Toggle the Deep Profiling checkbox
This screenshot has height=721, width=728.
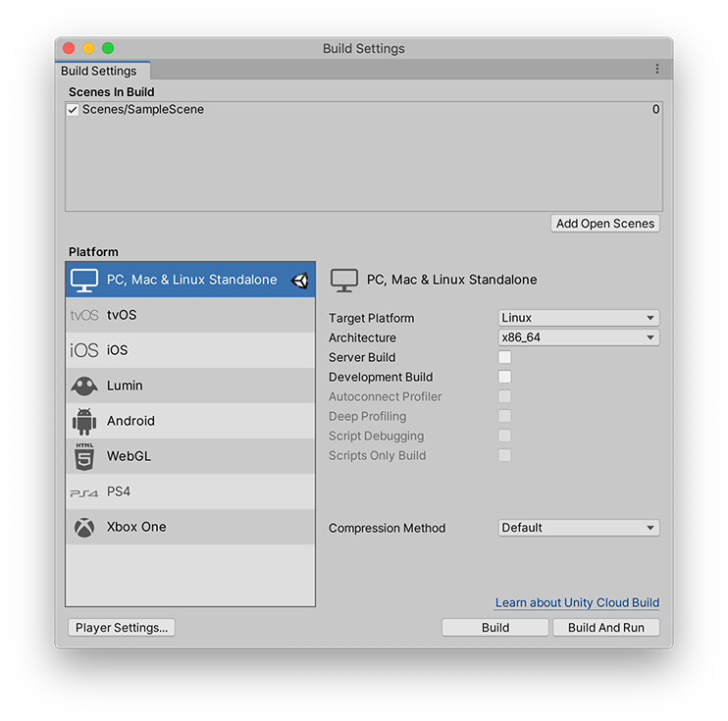coord(504,416)
